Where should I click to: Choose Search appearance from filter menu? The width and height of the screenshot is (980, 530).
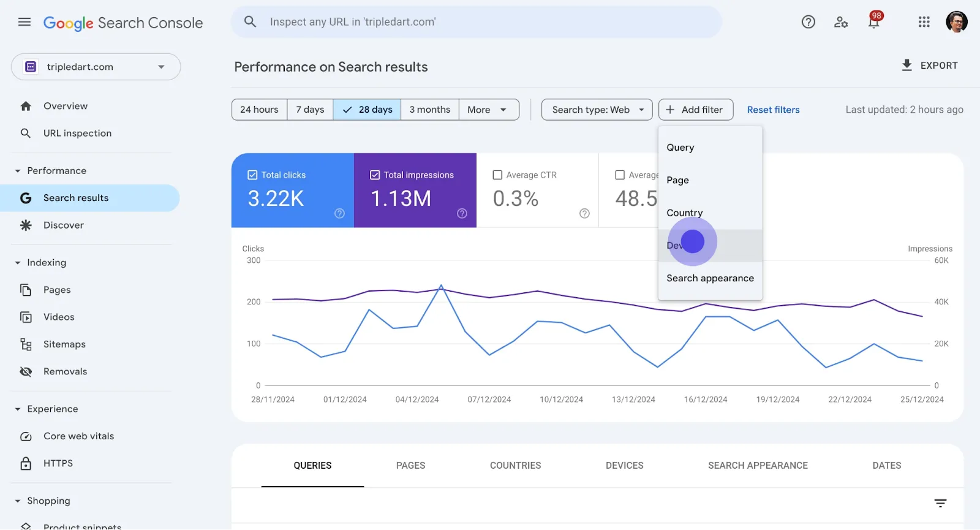pyautogui.click(x=710, y=278)
